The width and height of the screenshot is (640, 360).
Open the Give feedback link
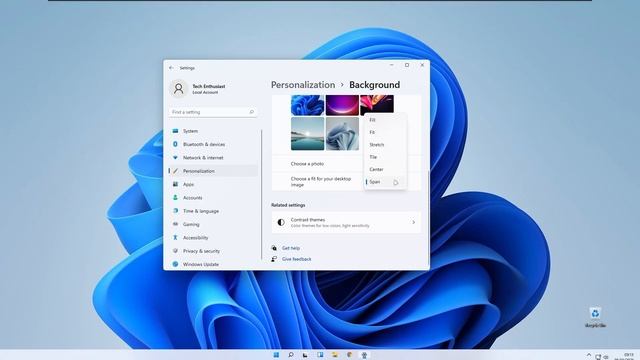pyautogui.click(x=297, y=259)
